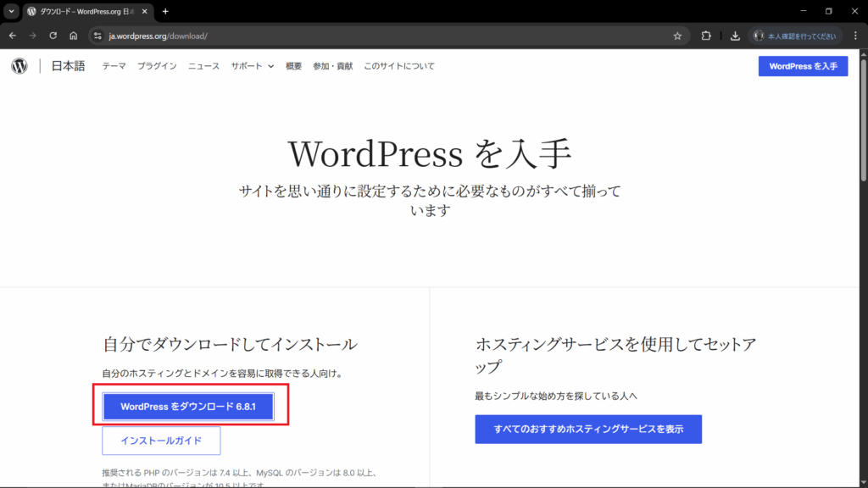Click the text 最もシンプルな始め方を探している人へ

556,396
